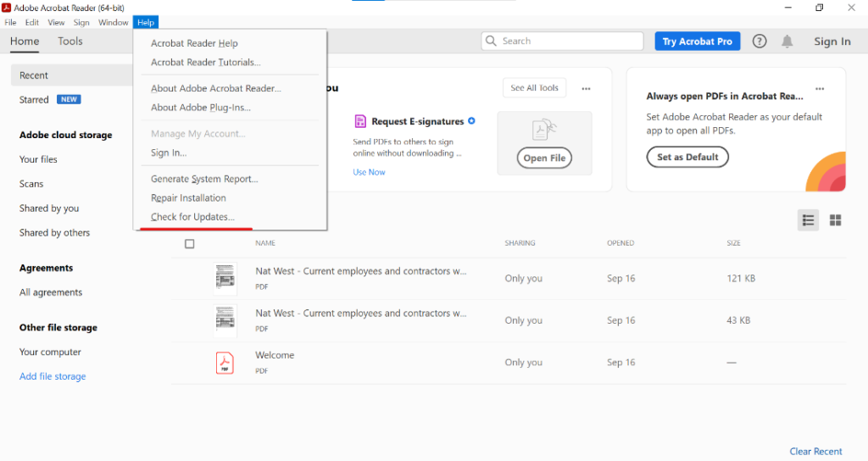The width and height of the screenshot is (868, 461).
Task: Sort by SIZE column header
Action: [733, 243]
